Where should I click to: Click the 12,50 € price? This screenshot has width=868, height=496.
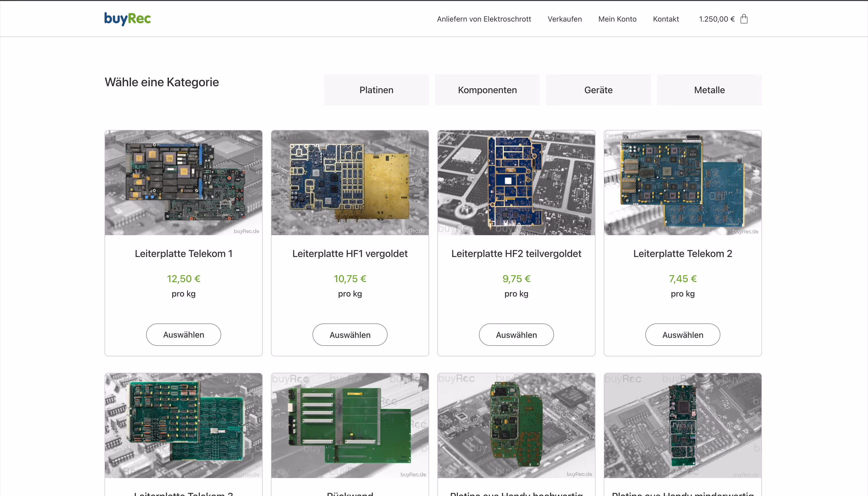[184, 279]
